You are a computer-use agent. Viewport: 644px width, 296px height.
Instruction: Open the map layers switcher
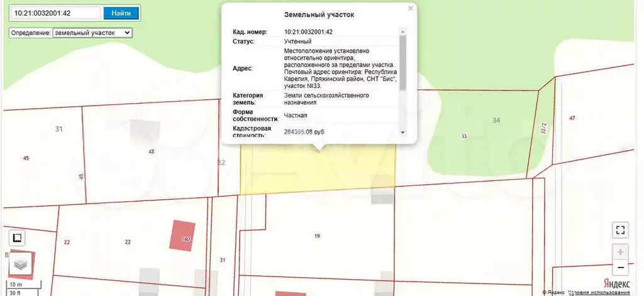coord(21,265)
